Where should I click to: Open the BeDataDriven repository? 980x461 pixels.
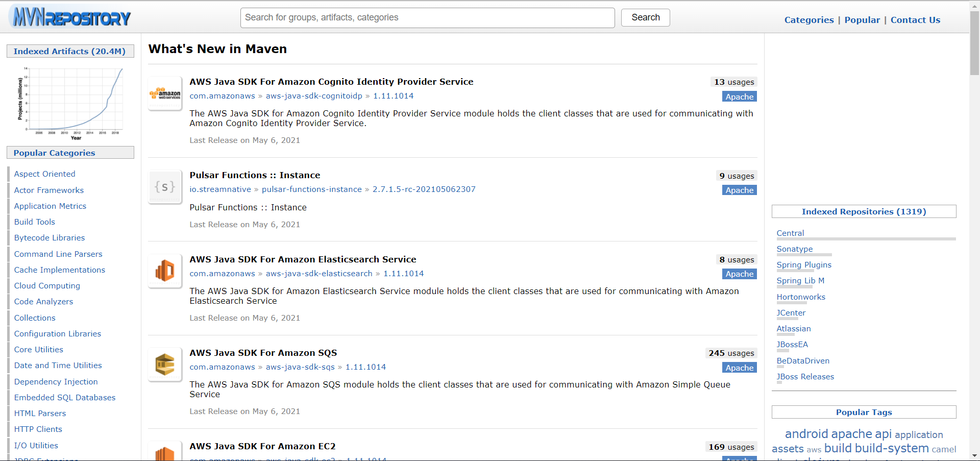coord(803,361)
